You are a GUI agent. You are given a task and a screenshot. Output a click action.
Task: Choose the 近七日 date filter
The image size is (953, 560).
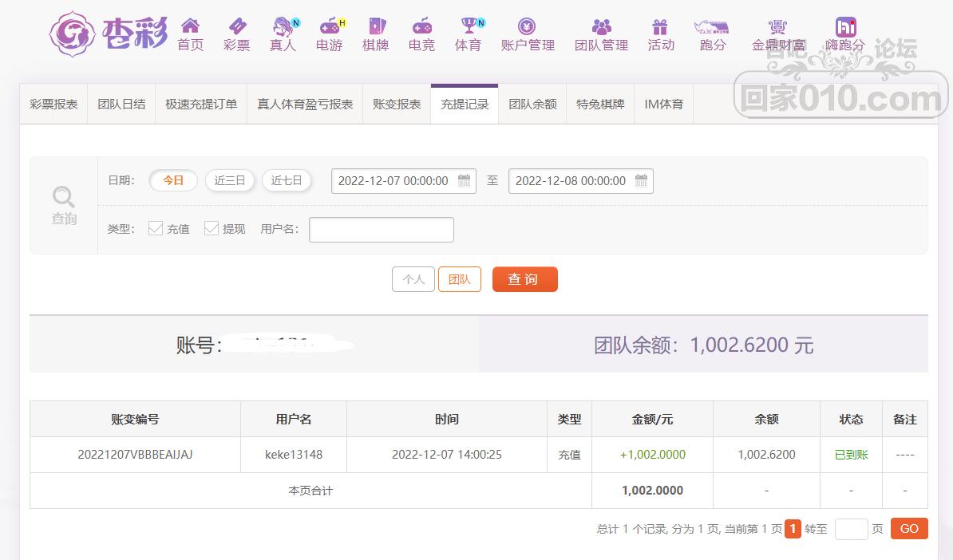[287, 180]
